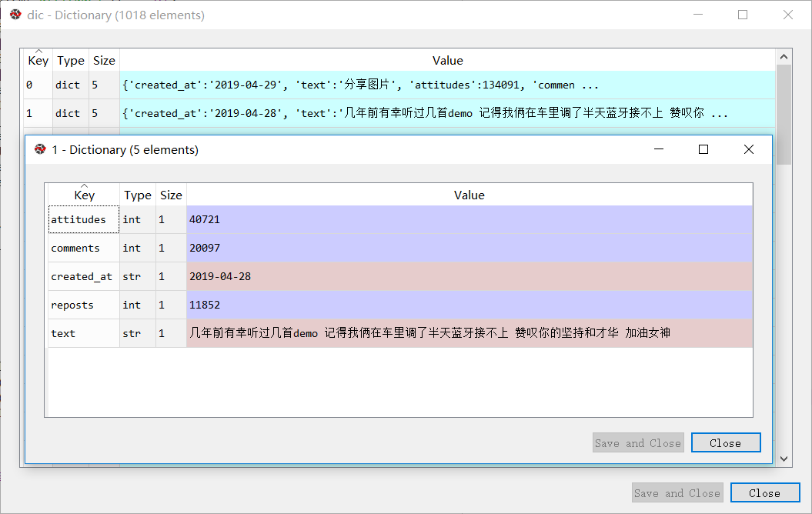Sort outer dic table by Size header
The width and height of the screenshot is (812, 514).
point(104,60)
